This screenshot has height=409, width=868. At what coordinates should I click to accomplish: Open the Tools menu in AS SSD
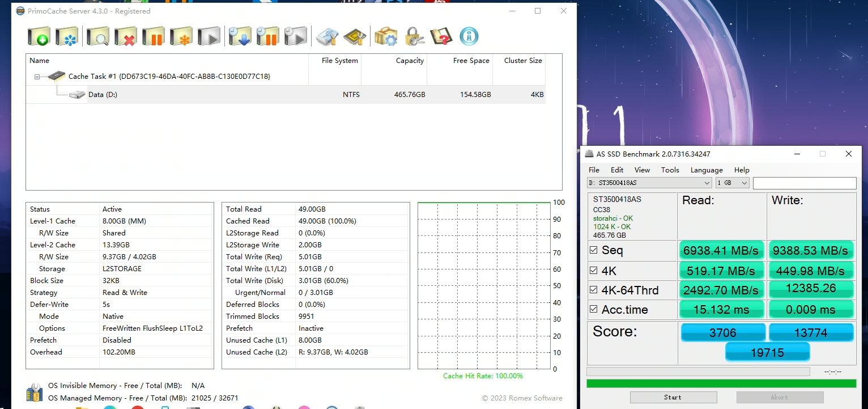point(670,170)
